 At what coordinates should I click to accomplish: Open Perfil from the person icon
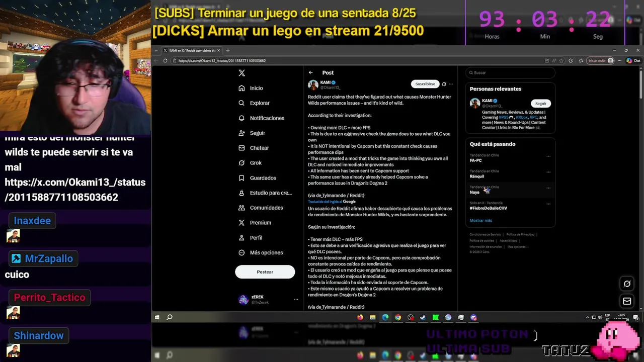[242, 238]
